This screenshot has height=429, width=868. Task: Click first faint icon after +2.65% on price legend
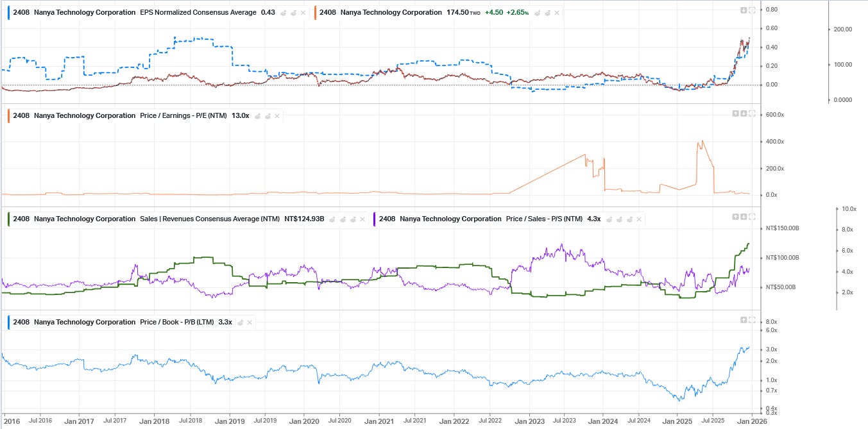point(537,12)
